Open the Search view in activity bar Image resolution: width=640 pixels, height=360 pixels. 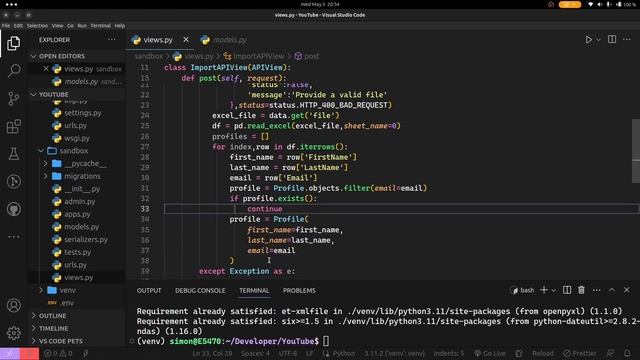click(x=13, y=71)
